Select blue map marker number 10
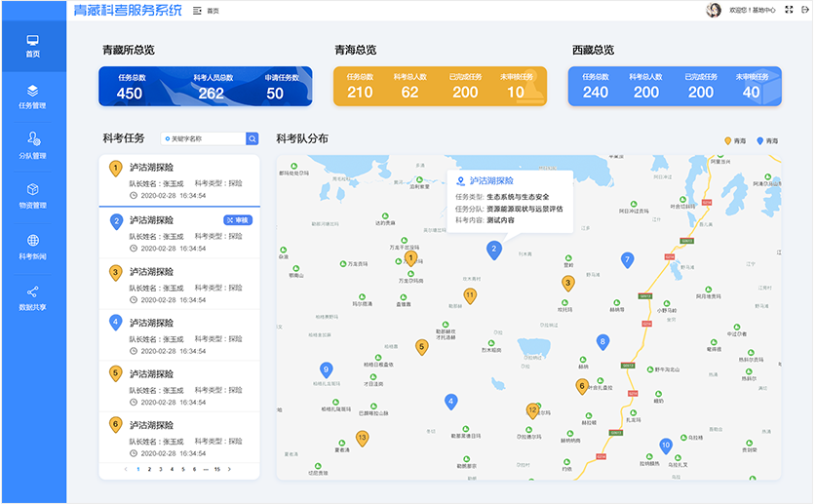816x504 pixels. (666, 446)
